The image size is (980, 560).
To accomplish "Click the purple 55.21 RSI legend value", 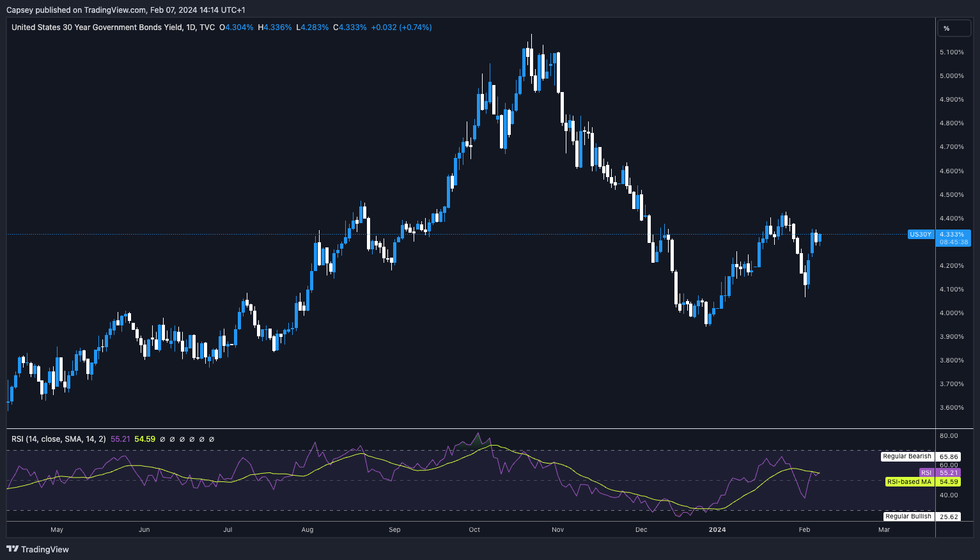I will (120, 439).
